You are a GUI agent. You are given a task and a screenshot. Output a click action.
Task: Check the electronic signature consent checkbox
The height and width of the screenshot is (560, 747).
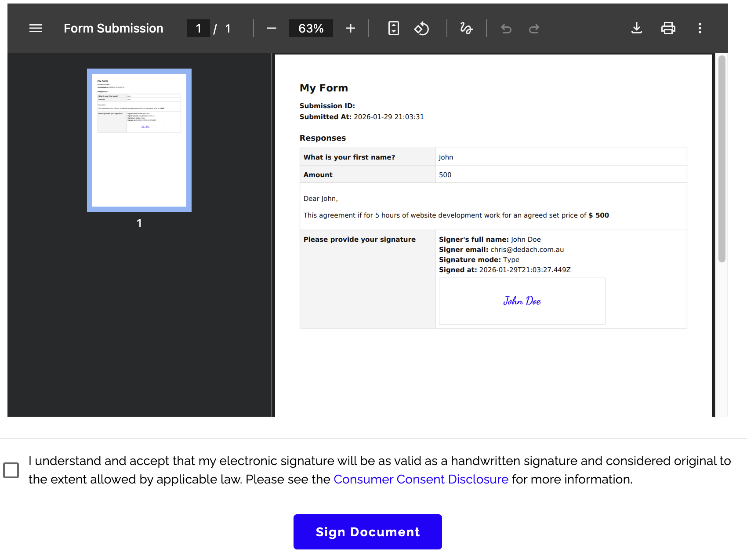tap(11, 470)
